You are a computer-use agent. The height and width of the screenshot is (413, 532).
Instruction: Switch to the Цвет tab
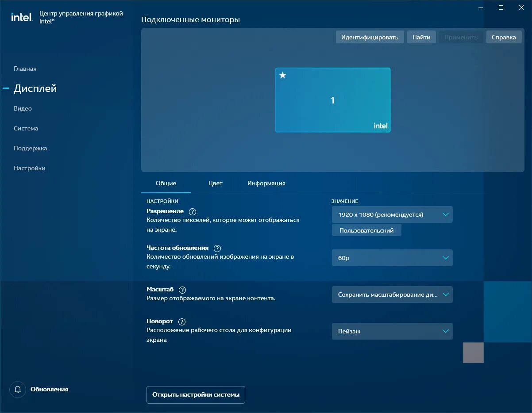(x=216, y=183)
